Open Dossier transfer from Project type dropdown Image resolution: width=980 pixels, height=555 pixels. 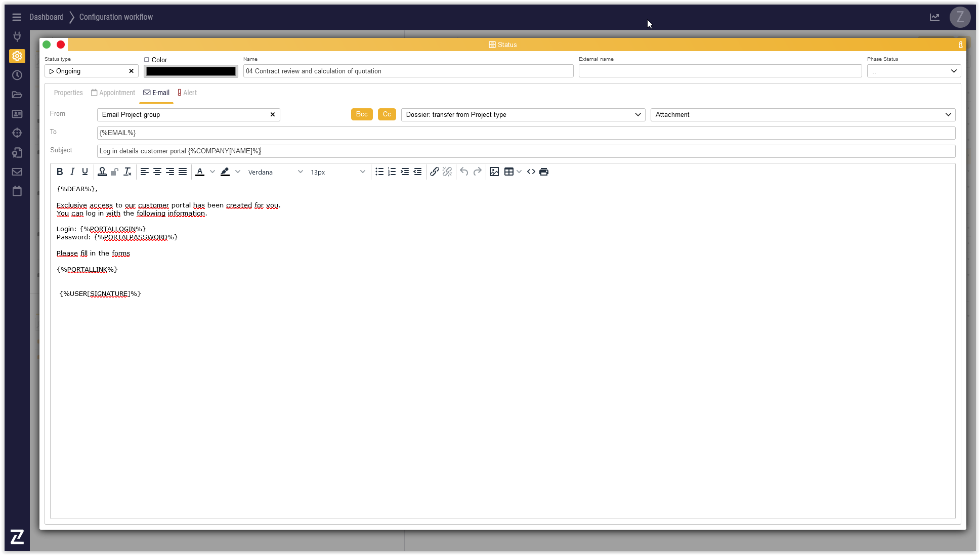click(523, 115)
